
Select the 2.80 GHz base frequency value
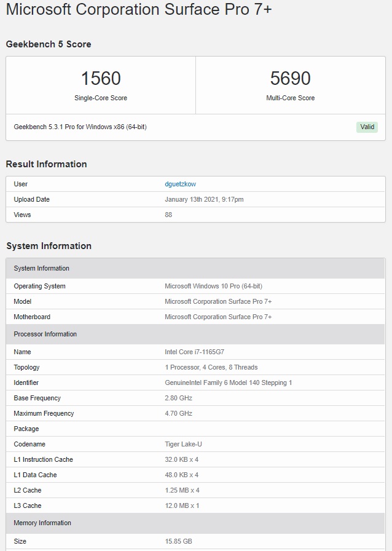[x=178, y=398]
